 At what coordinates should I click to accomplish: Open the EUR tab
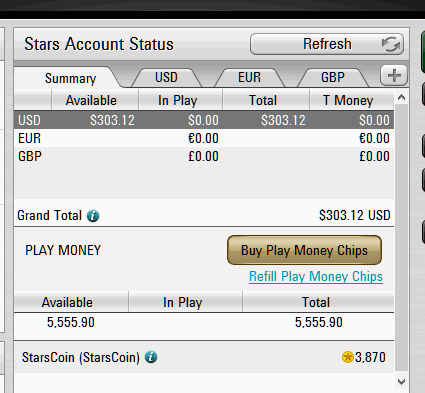[249, 78]
